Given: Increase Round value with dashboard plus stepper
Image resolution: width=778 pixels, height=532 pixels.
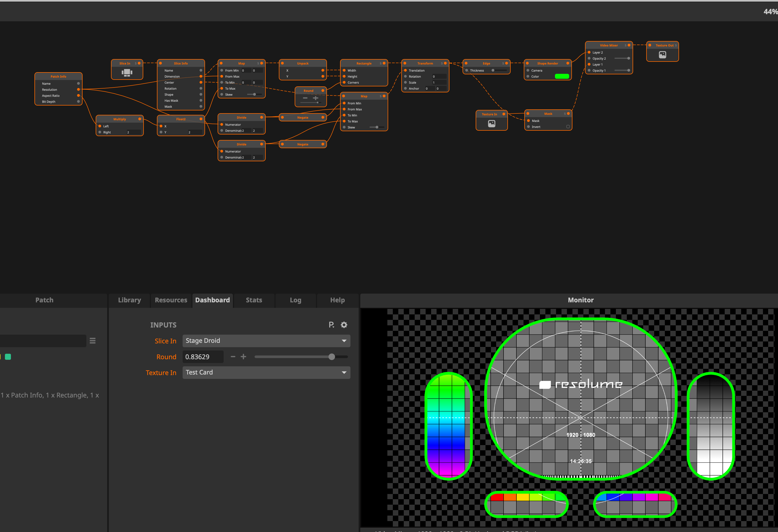Looking at the screenshot, I should (243, 357).
